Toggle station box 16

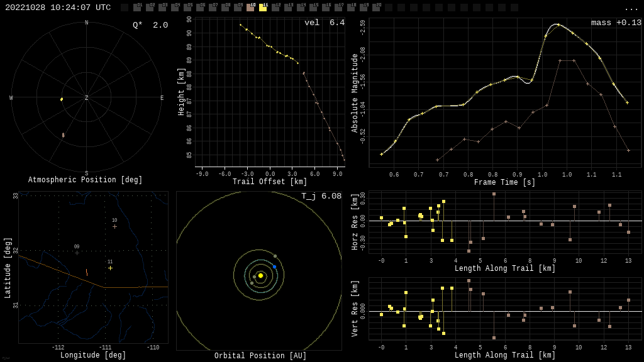(x=325, y=8)
